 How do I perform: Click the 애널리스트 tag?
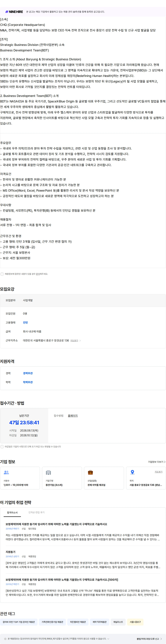click(x=118, y=622)
